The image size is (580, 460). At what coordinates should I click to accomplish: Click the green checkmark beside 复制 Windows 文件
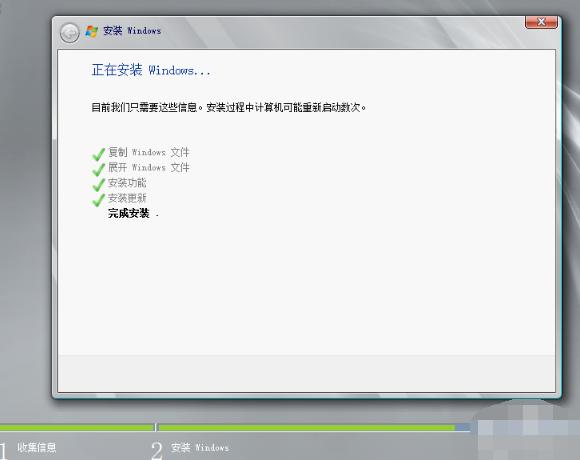tap(99, 154)
